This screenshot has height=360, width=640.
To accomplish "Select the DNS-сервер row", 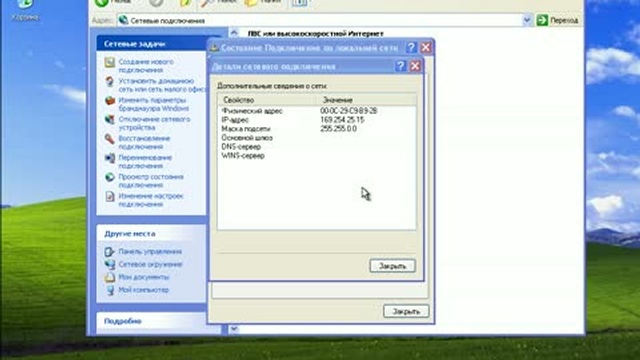I will point(317,147).
